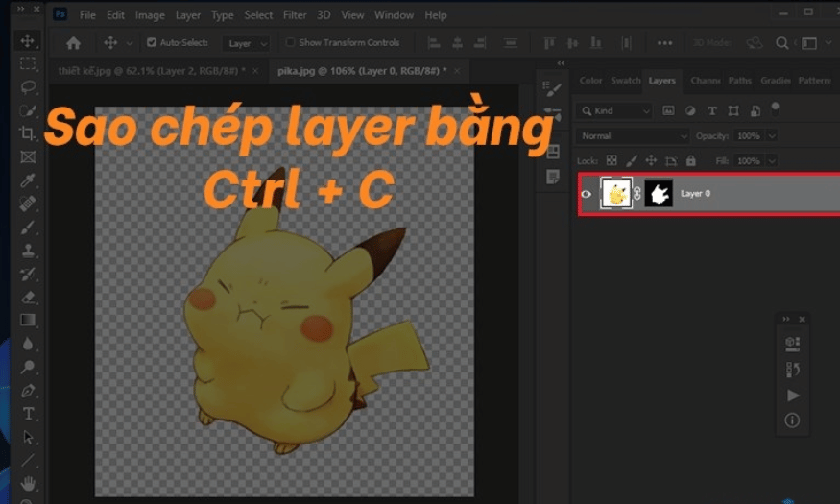
Task: Switch to the Paths panel tab
Action: pyautogui.click(x=739, y=81)
